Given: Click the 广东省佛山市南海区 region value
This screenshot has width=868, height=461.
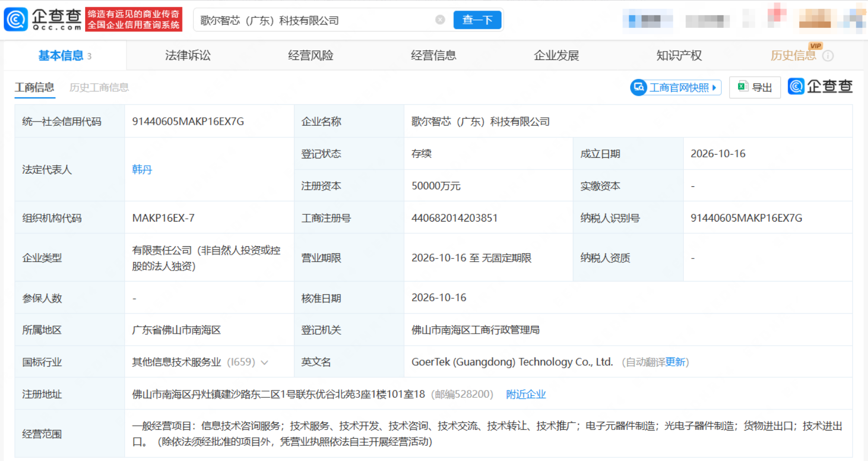Looking at the screenshot, I should coord(176,330).
